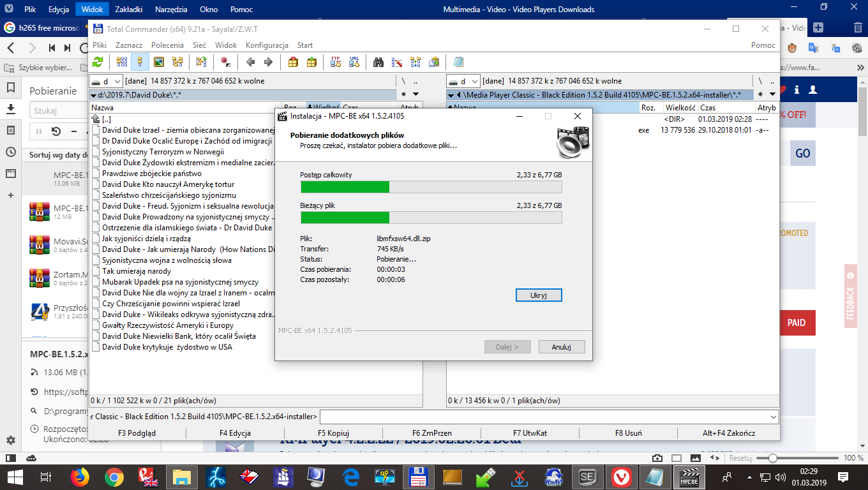Open file search with the binoculars icon

pyautogui.click(x=378, y=62)
